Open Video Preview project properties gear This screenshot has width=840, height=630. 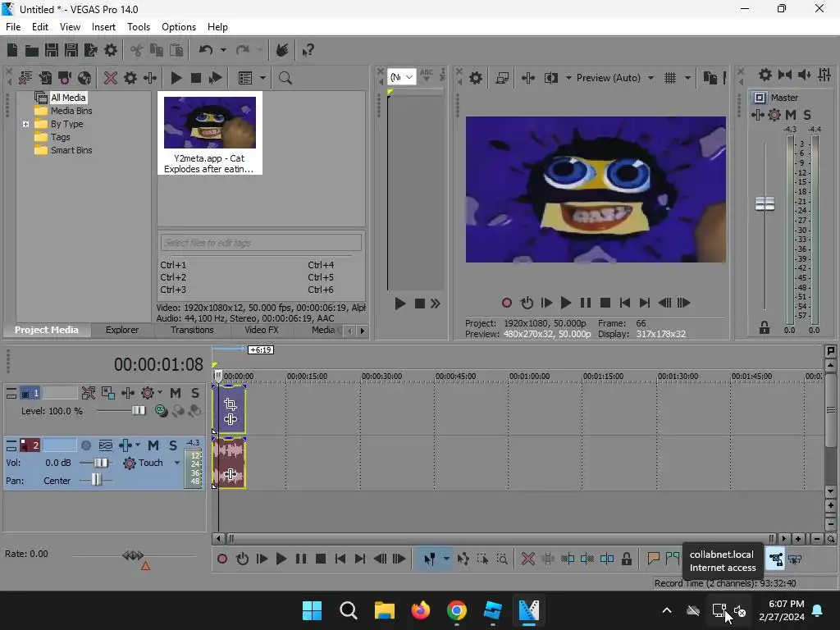coord(476,78)
